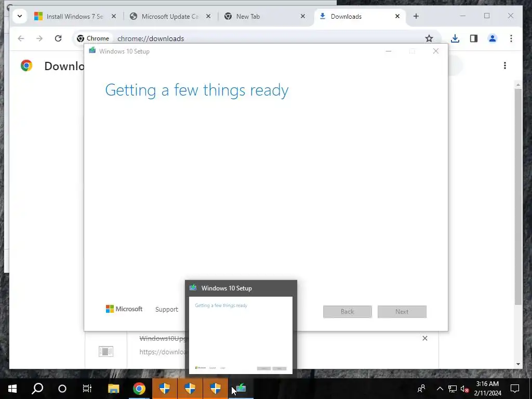Show hidden system tray icons
Image resolution: width=532 pixels, height=399 pixels.
coord(440,389)
